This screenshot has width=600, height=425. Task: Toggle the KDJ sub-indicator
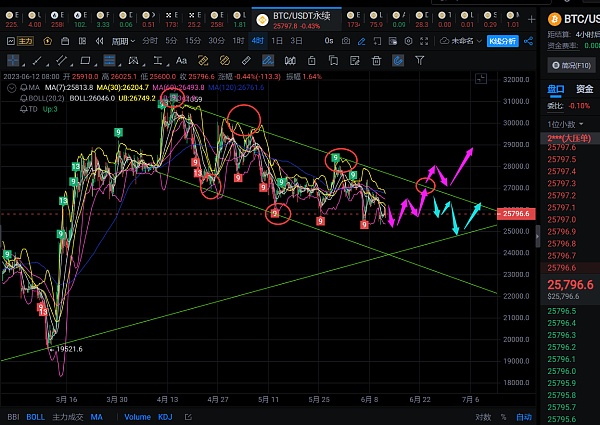(x=164, y=417)
